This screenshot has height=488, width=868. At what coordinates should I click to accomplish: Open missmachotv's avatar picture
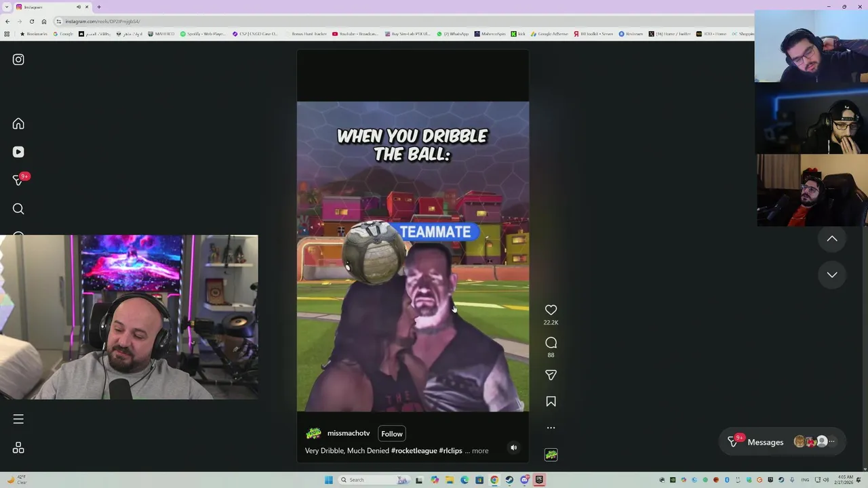point(313,434)
